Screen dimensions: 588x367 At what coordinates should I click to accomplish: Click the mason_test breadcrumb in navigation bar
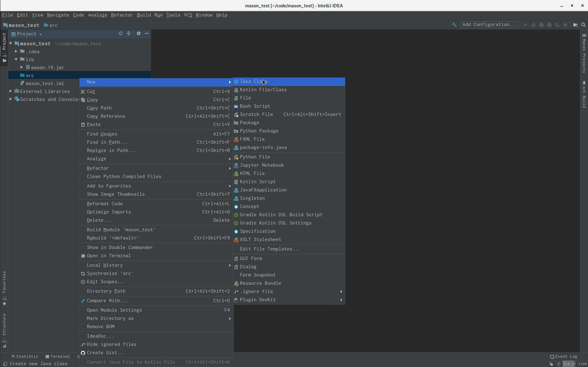click(21, 25)
